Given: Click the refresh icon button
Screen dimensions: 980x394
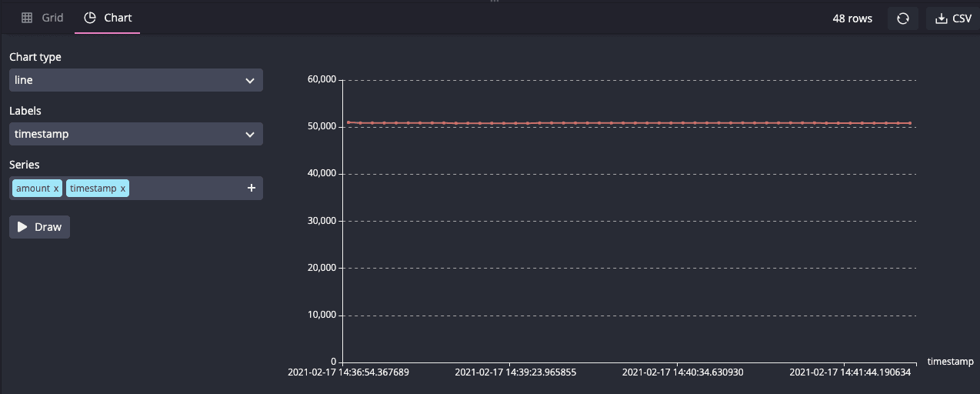Looking at the screenshot, I should [x=902, y=18].
